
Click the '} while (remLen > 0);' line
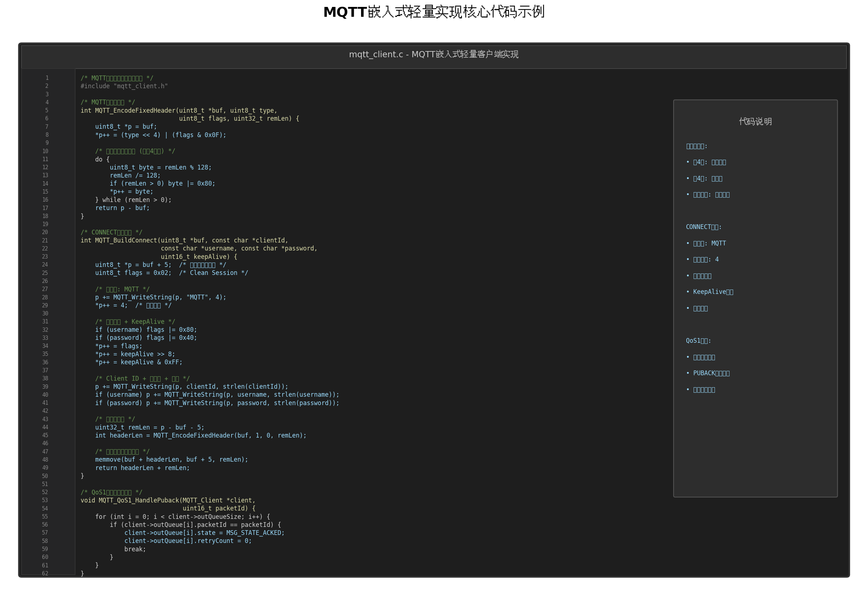pyautogui.click(x=133, y=200)
